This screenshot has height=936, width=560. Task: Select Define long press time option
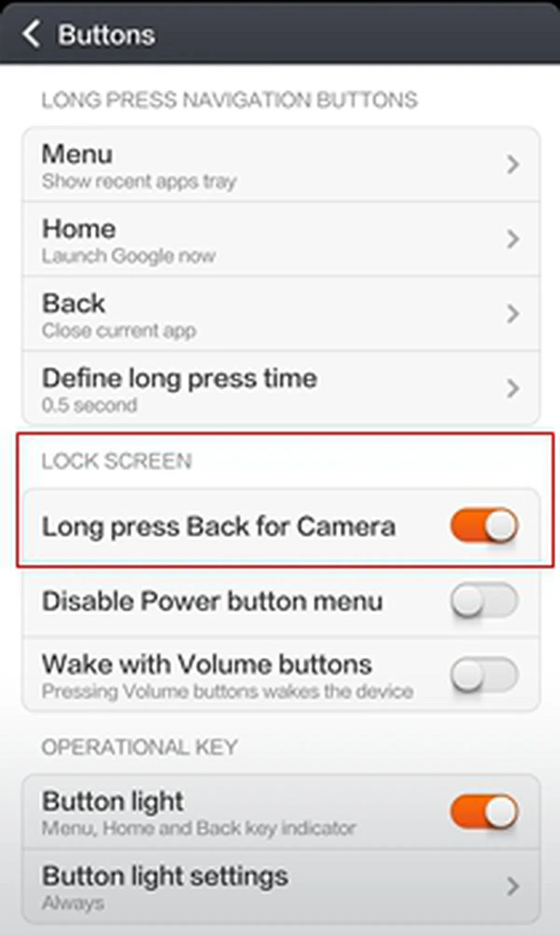(281, 388)
